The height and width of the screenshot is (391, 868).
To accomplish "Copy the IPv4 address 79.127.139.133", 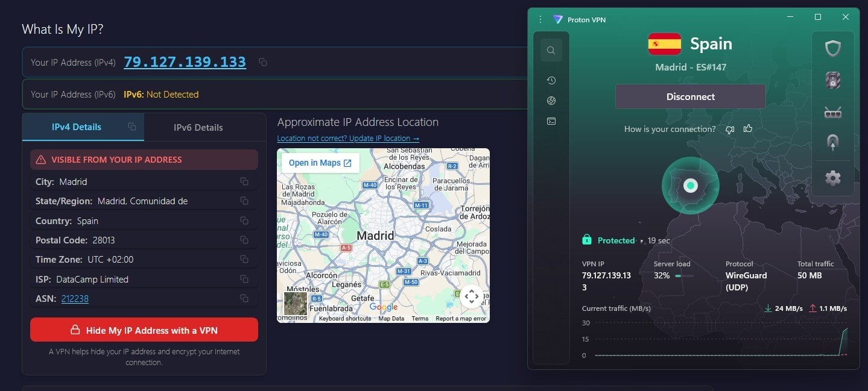I will point(263,62).
